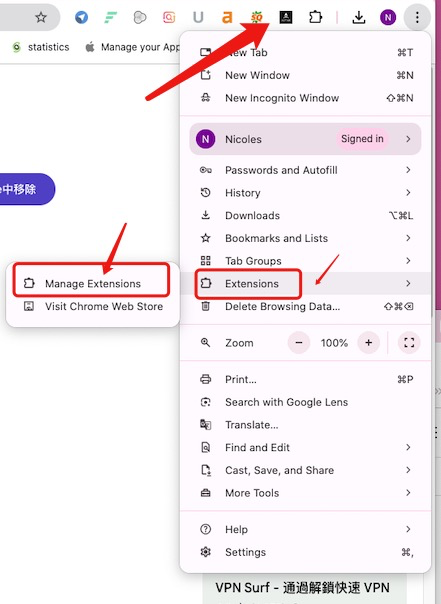Screen dimensions: 441x604
Task: Select Manage Extensions in the submenu
Action: pos(92,284)
